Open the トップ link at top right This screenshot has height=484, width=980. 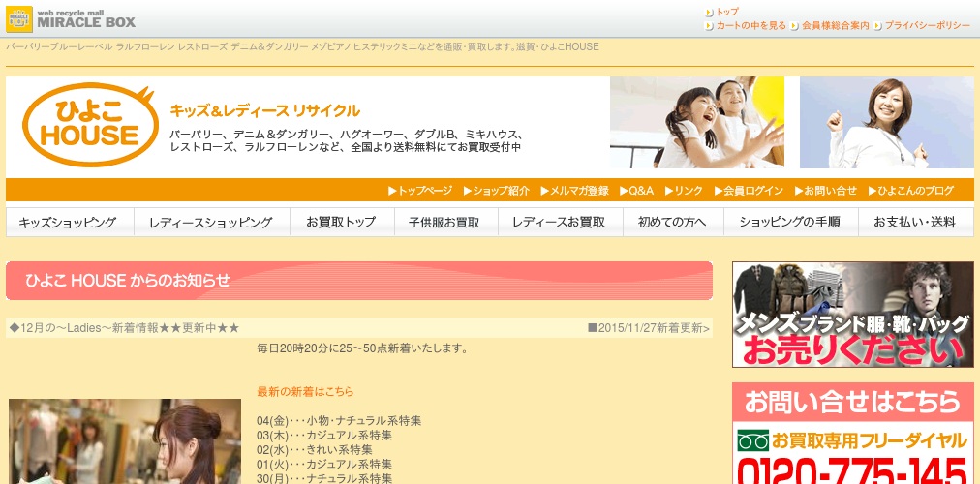(x=726, y=12)
